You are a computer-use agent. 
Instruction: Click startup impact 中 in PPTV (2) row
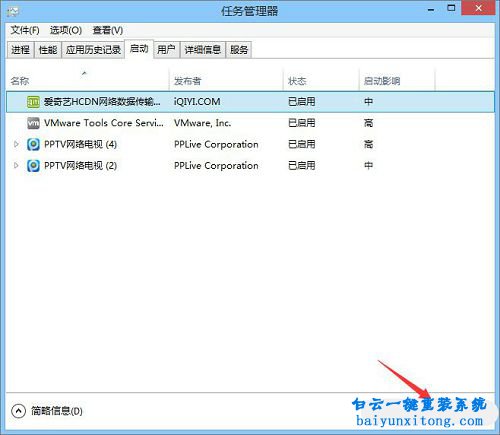[x=368, y=165]
